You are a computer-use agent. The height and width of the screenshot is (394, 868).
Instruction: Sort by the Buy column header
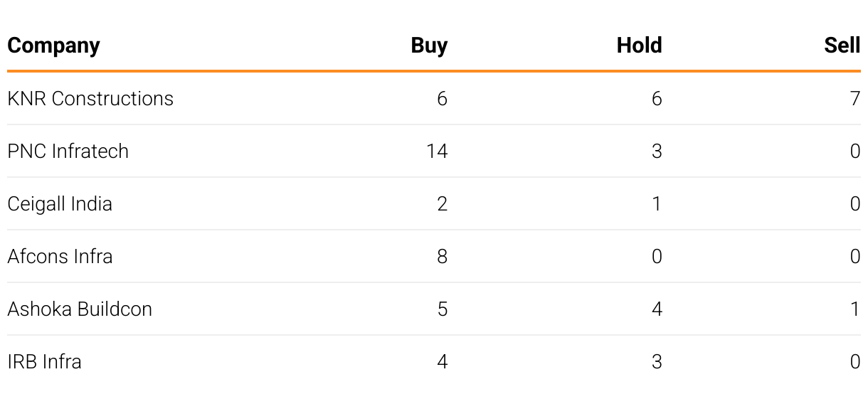pos(429,46)
